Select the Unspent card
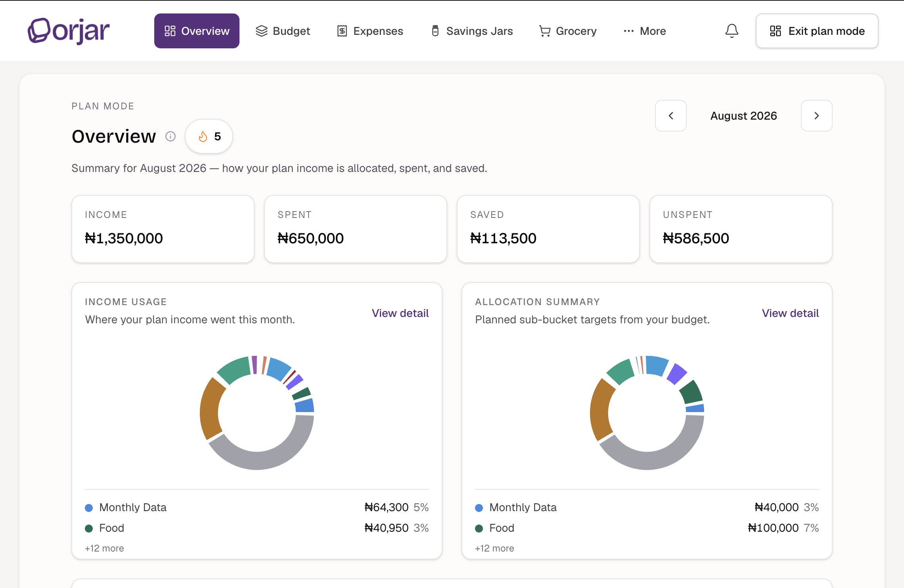Viewport: 904px width, 588px height. (x=741, y=229)
